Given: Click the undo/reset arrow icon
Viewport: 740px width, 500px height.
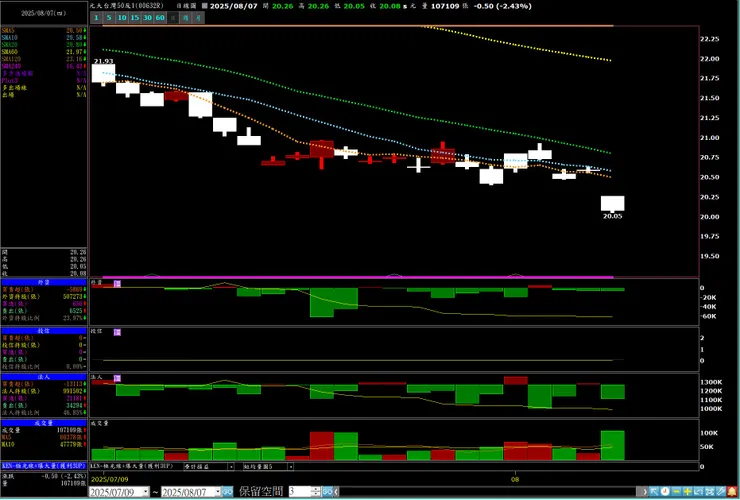Looking at the screenshot, I should tap(698, 492).
